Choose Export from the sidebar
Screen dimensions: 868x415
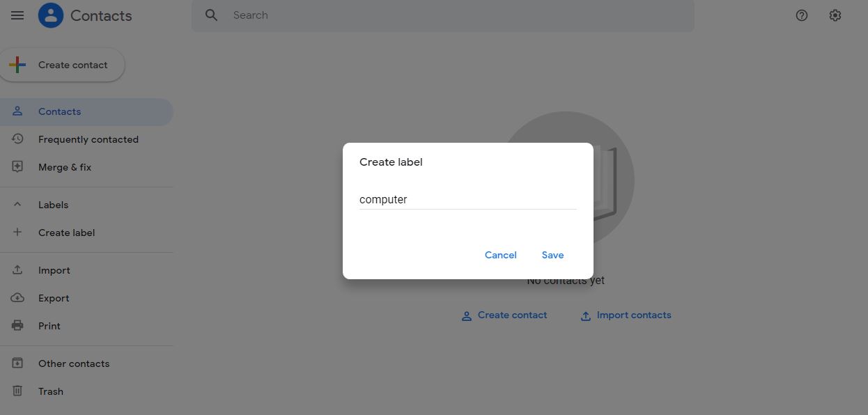[x=86, y=298]
